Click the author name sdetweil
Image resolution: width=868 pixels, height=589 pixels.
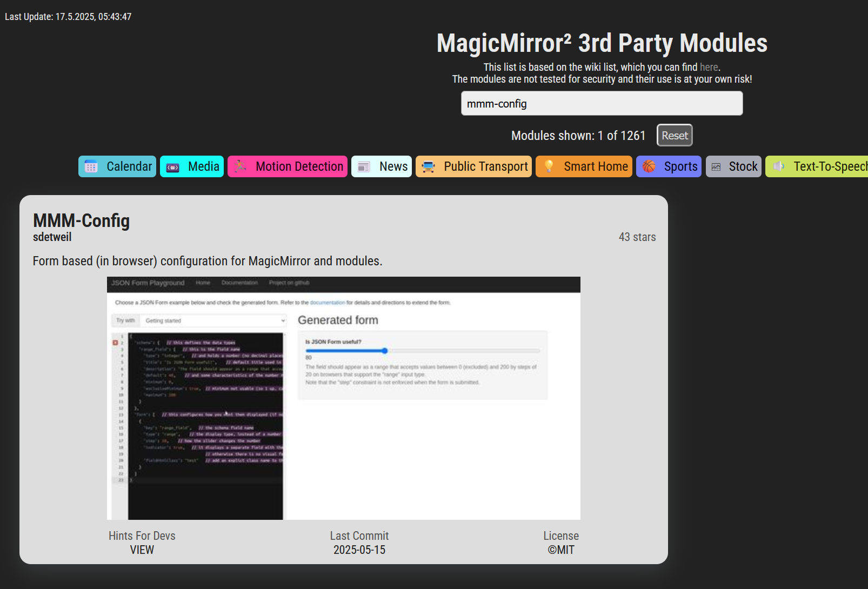point(52,237)
